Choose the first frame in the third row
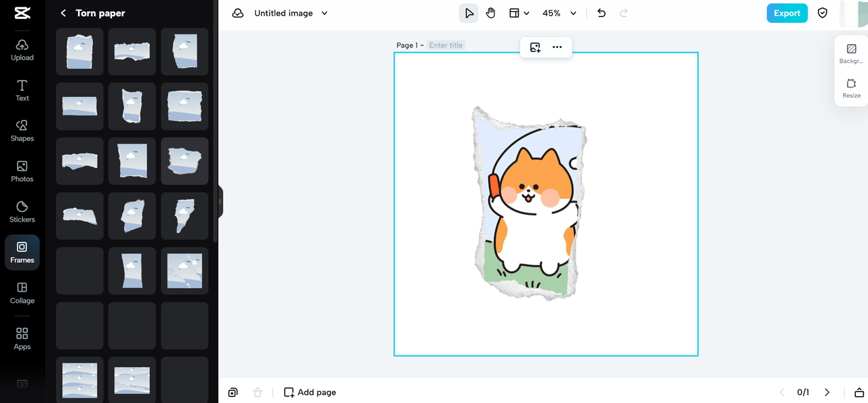 click(80, 161)
